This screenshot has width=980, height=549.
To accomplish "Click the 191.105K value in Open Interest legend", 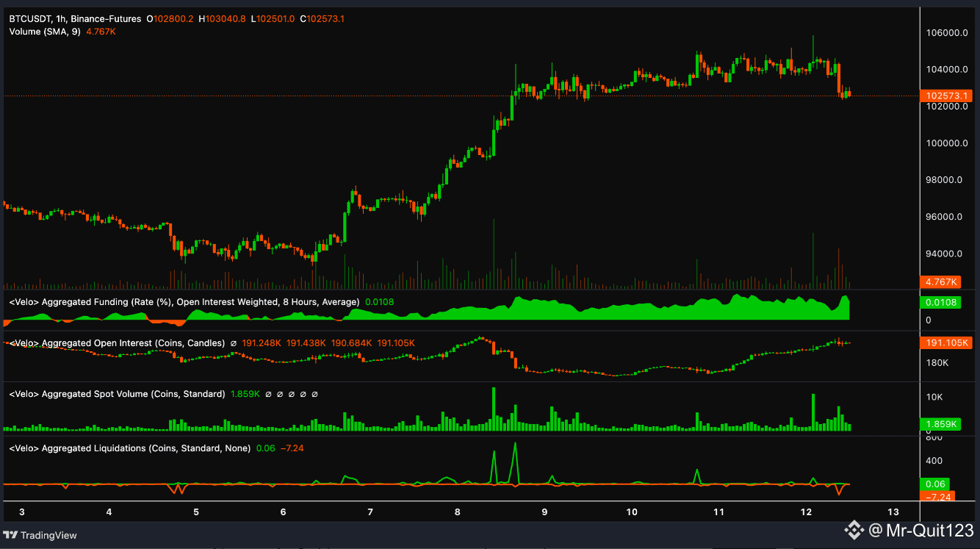I will click(x=395, y=343).
